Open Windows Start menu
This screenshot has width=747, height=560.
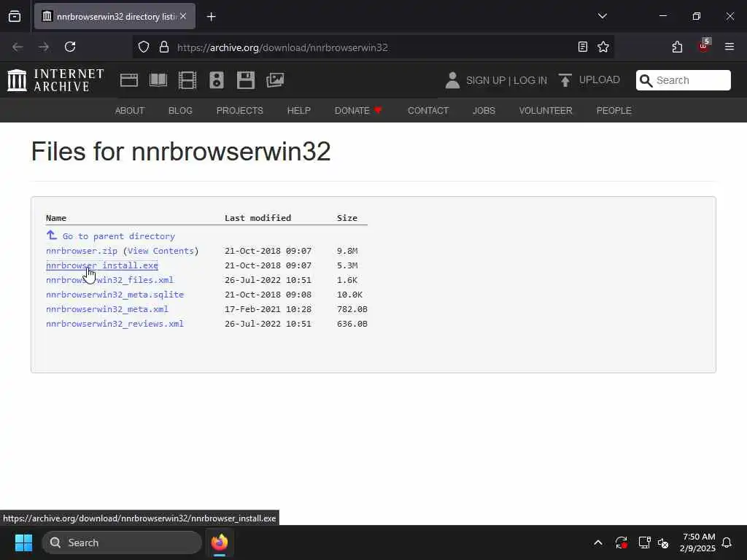(x=23, y=542)
